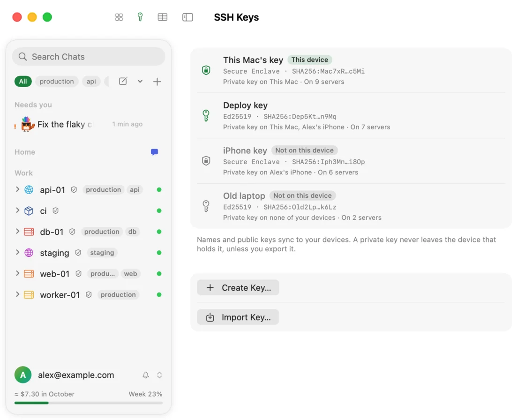Open the notifications bell icon
Viewport: 525px width, 420px height.
(x=146, y=375)
